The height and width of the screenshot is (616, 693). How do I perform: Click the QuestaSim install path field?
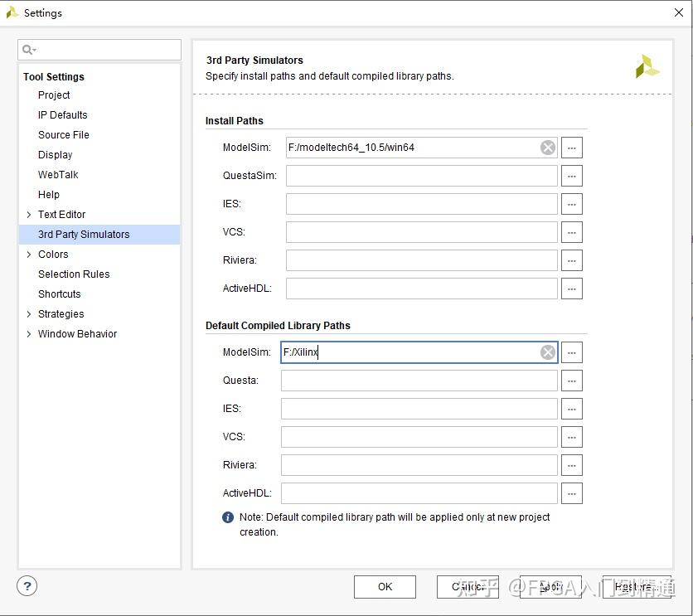pos(421,176)
